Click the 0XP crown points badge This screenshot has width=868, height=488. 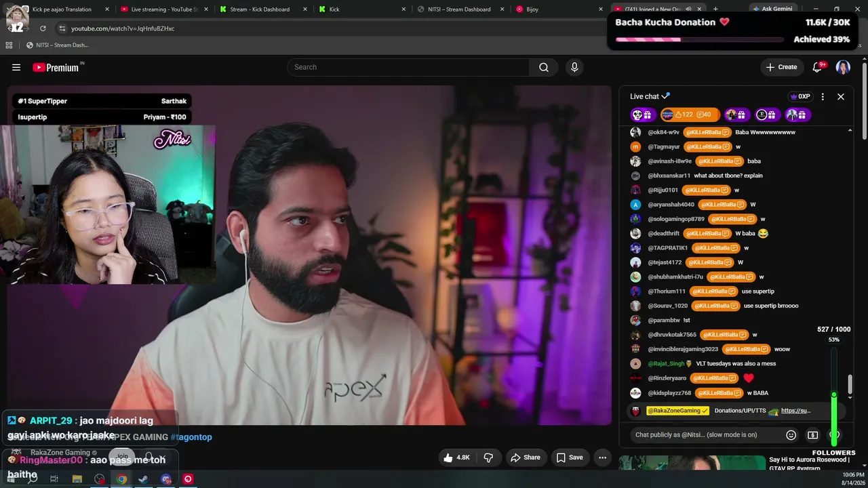click(800, 97)
